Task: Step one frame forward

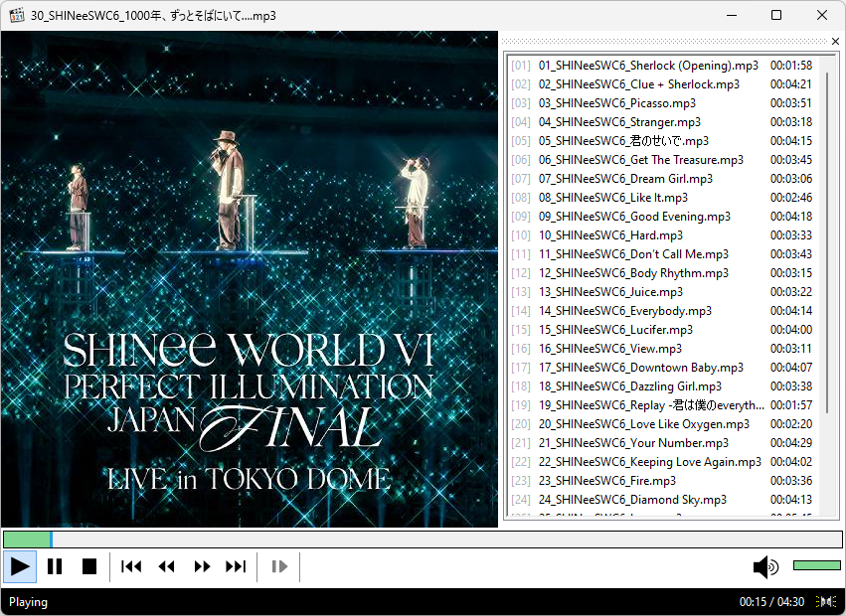Action: pos(279,566)
